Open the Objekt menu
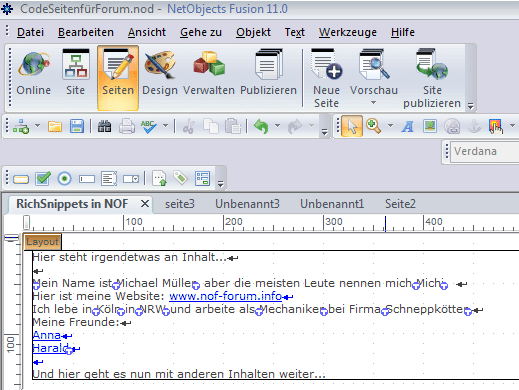This screenshot has width=519, height=390. point(253,32)
